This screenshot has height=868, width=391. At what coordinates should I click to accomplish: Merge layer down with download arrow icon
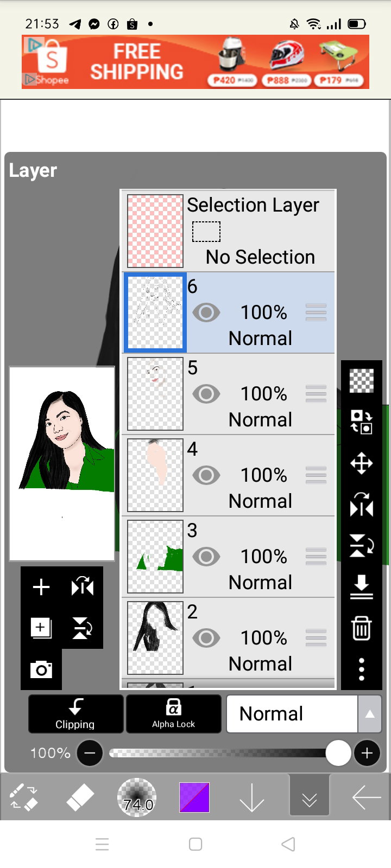tap(362, 587)
